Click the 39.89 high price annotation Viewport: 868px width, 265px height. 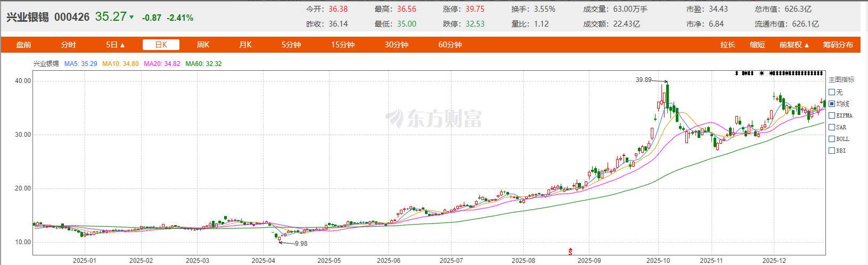(643, 80)
